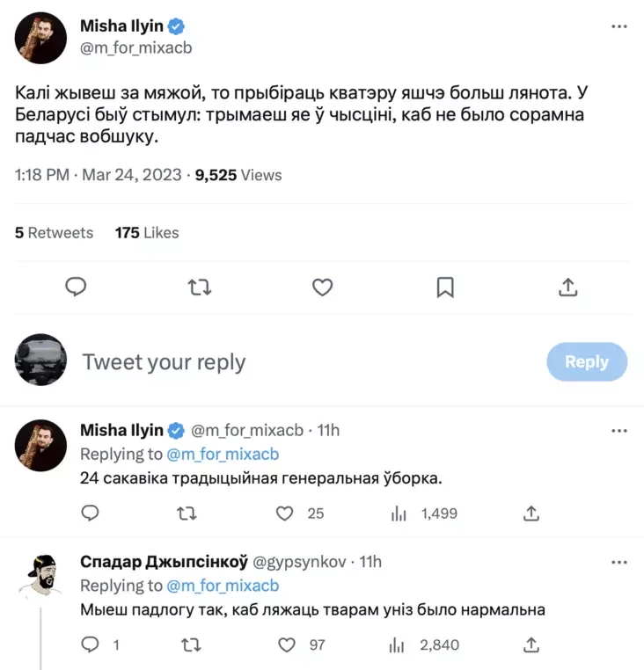Click the blue Reply button

[587, 361]
